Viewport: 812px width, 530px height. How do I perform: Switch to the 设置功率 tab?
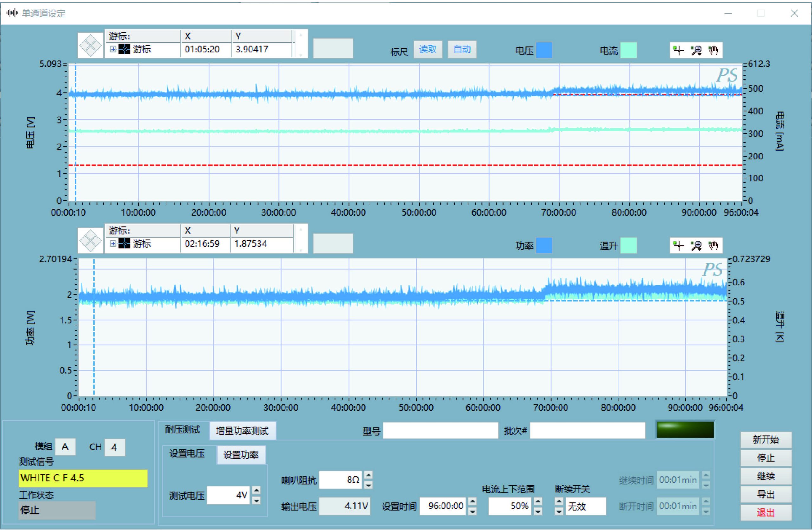coord(241,455)
